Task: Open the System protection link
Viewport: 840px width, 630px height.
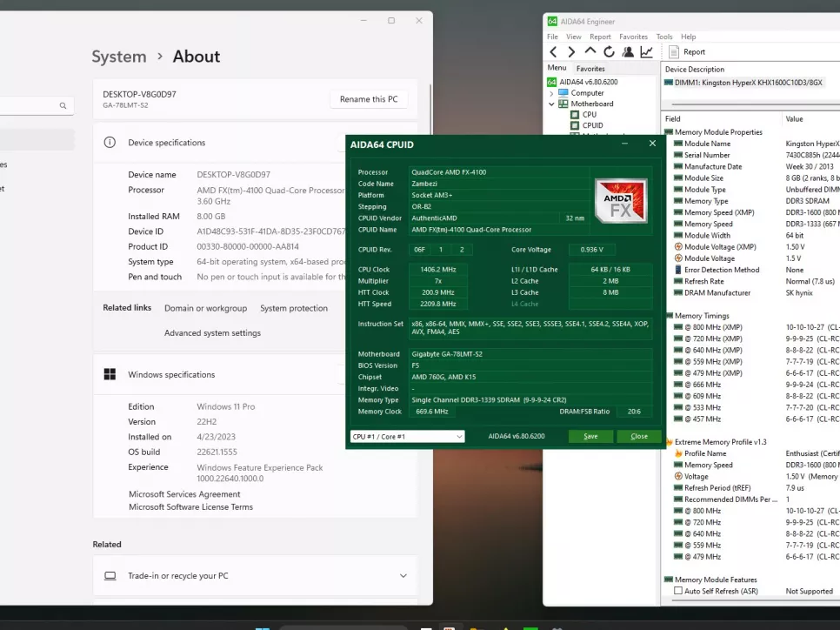Action: point(294,308)
